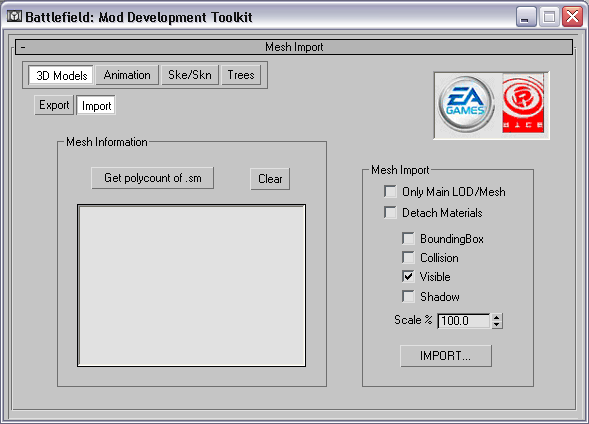The width and height of the screenshot is (589, 424).
Task: Click the application icon in title bar
Action: tap(14, 17)
